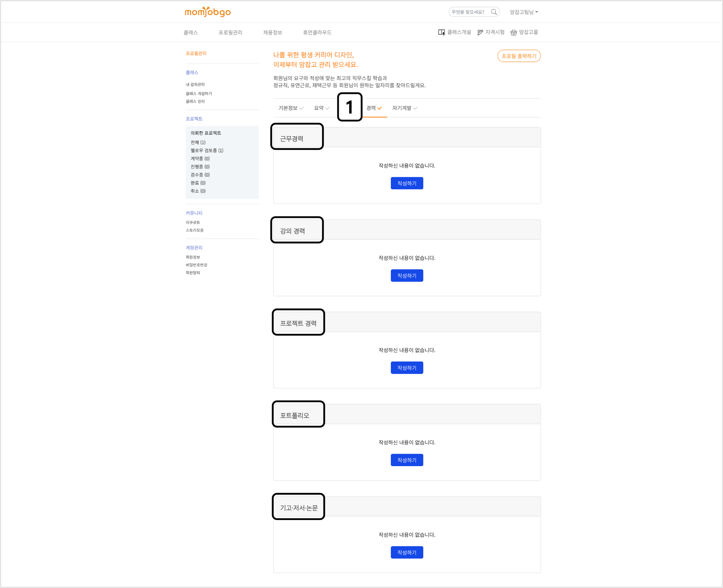Screen dimensions: 723x588
Task: Click 작성하기 under 근무경력
Action: (x=407, y=183)
